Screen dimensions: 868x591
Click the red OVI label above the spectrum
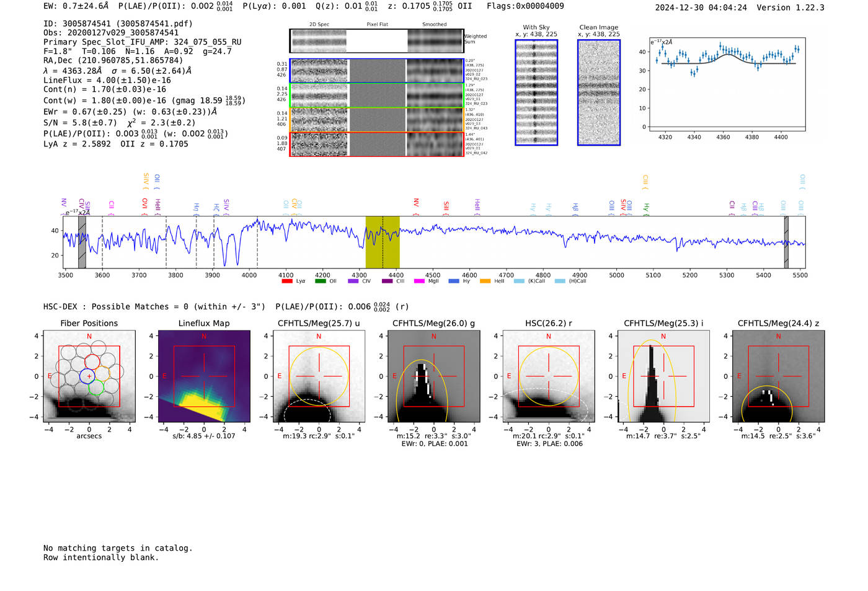click(144, 207)
